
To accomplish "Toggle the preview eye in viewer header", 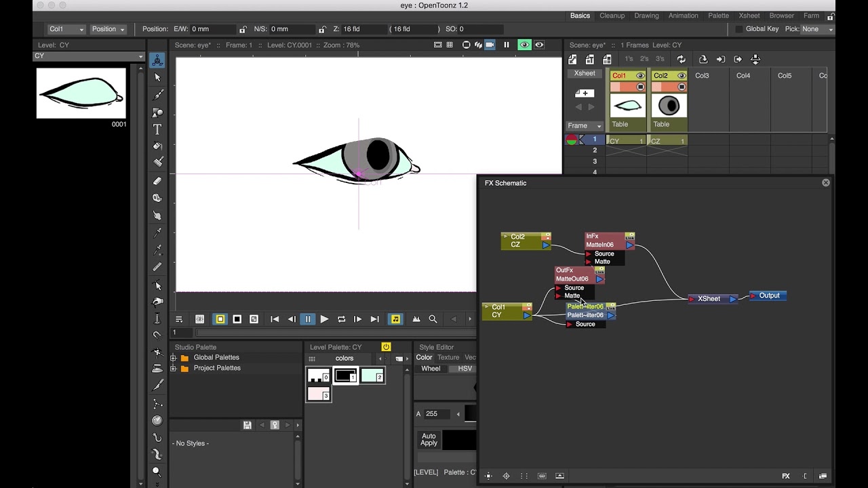I will coord(524,45).
